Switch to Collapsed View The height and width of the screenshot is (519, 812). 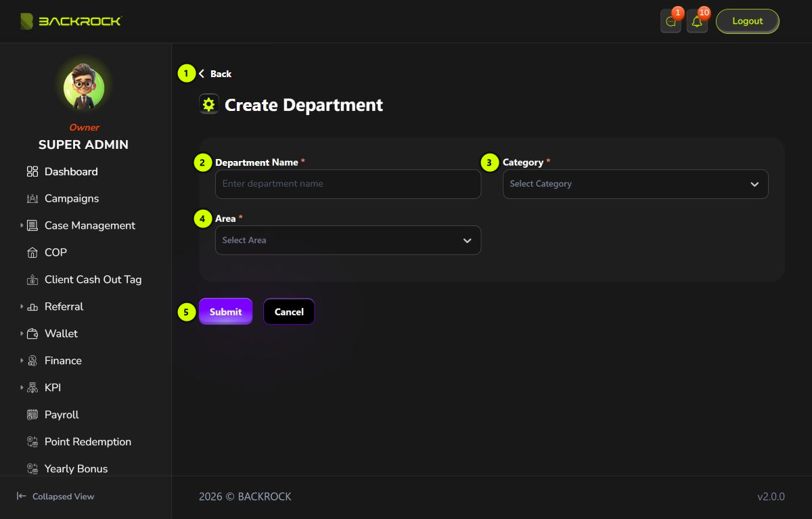coord(55,497)
